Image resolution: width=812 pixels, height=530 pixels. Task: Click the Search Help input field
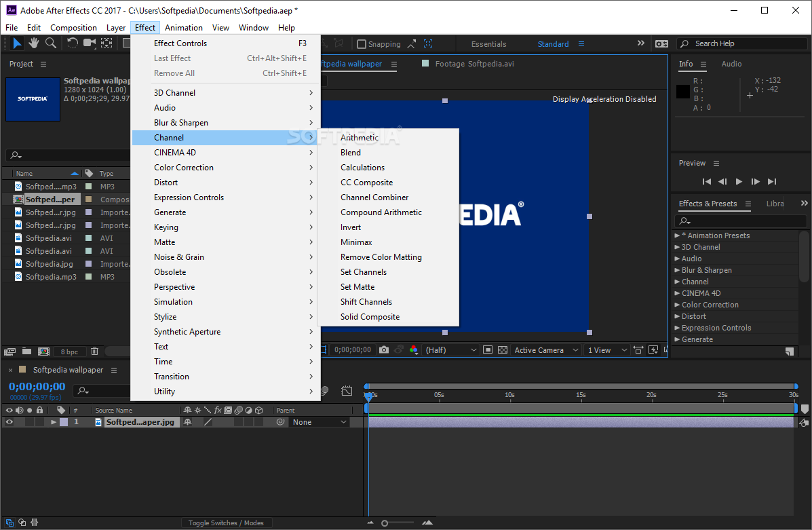743,44
